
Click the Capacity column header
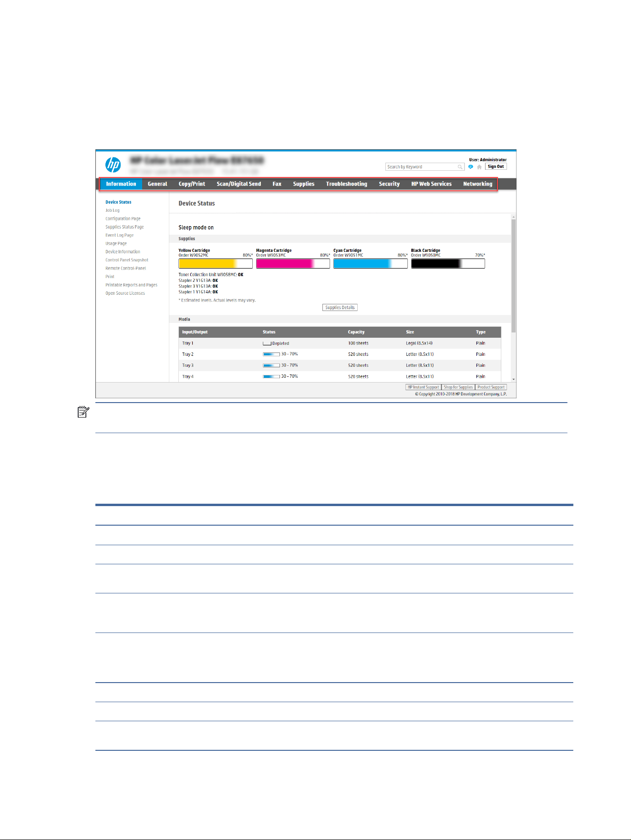356,332
